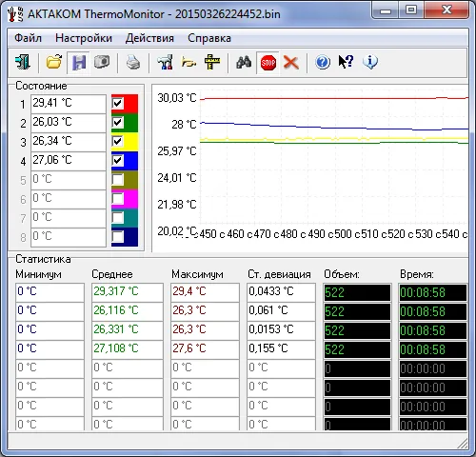The width and height of the screenshot is (476, 457).
Task: Uncheck channel 1 red checkbox
Action: click(x=117, y=104)
